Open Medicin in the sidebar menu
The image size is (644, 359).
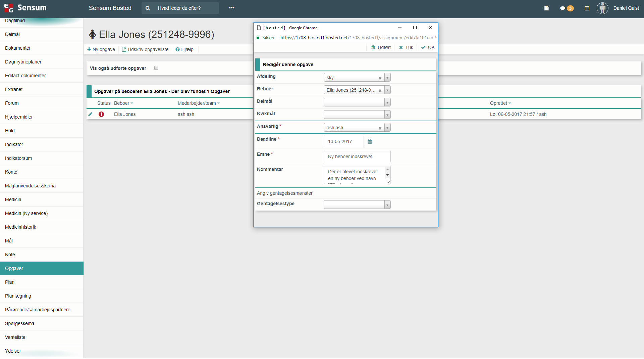point(13,199)
